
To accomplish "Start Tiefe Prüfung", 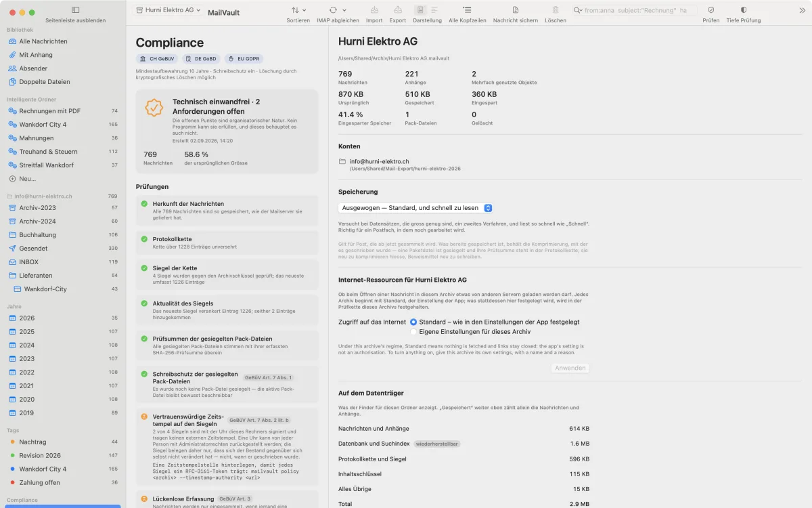I will click(x=744, y=10).
